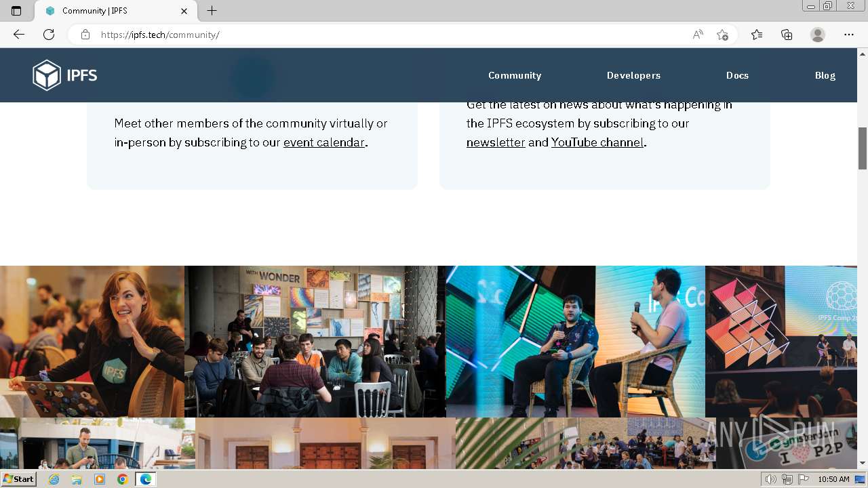Open the Community nav menu
The image size is (868, 488).
click(515, 75)
